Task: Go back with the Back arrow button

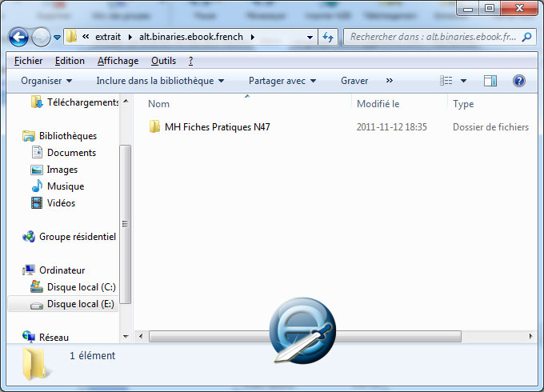Action: click(18, 37)
